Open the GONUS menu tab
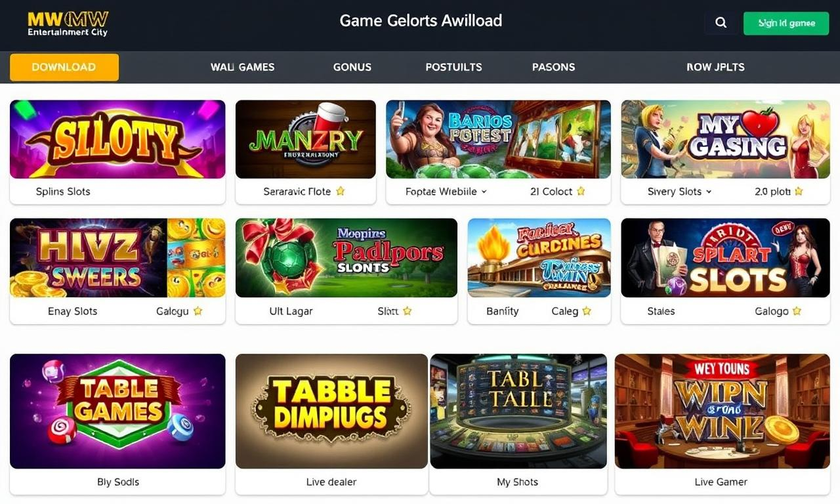 tap(352, 67)
